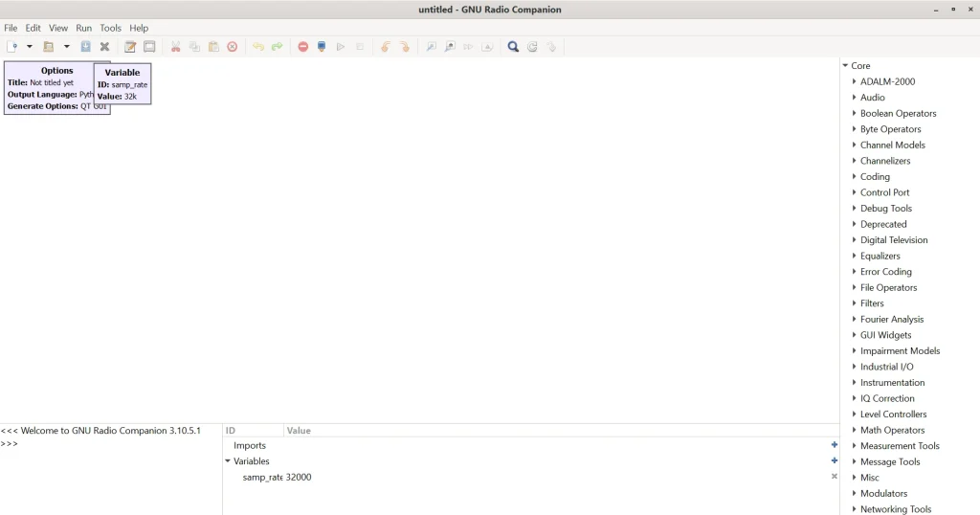Bypass the selected block
The width and height of the screenshot is (980, 515).
(468, 47)
